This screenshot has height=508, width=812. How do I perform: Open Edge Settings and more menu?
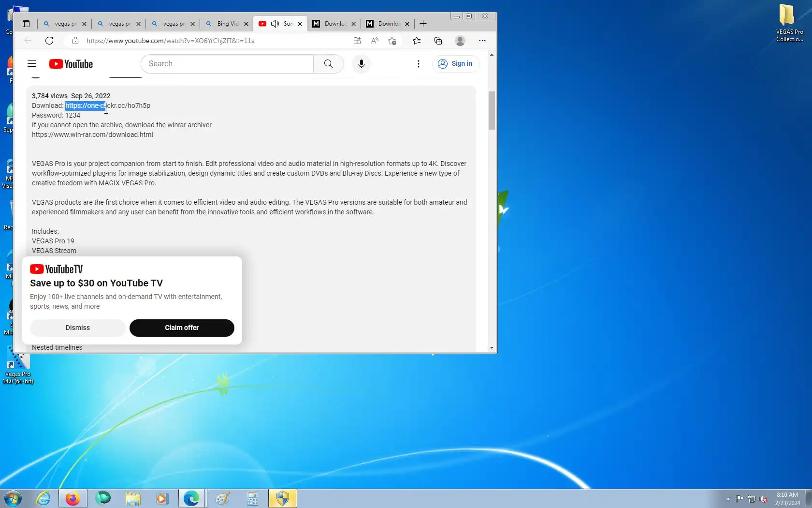[x=482, y=41]
